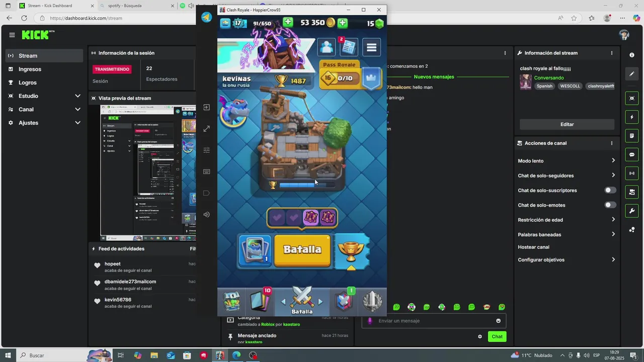Open Ingresos in the Kick sidebar

coord(44,69)
